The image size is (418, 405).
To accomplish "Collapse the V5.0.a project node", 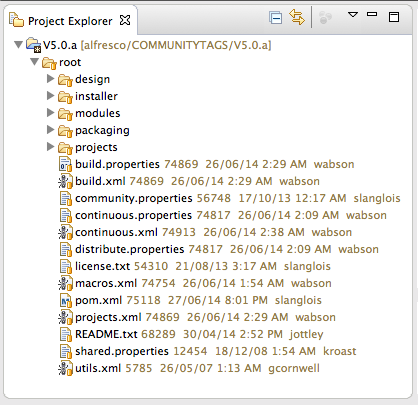I will point(18,44).
